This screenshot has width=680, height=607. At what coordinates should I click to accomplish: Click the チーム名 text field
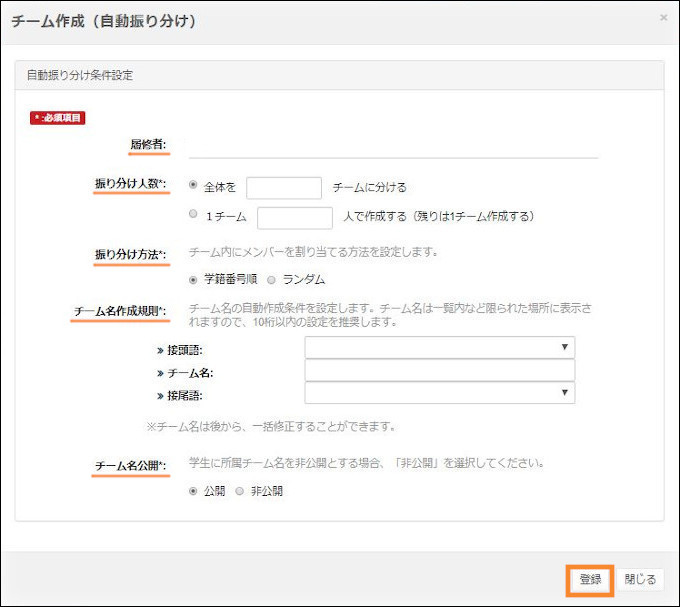[440, 371]
